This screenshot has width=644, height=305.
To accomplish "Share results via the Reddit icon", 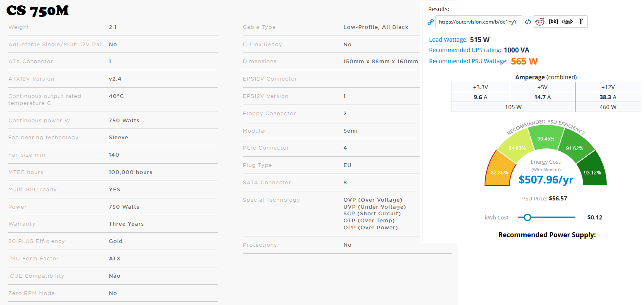I will [540, 22].
